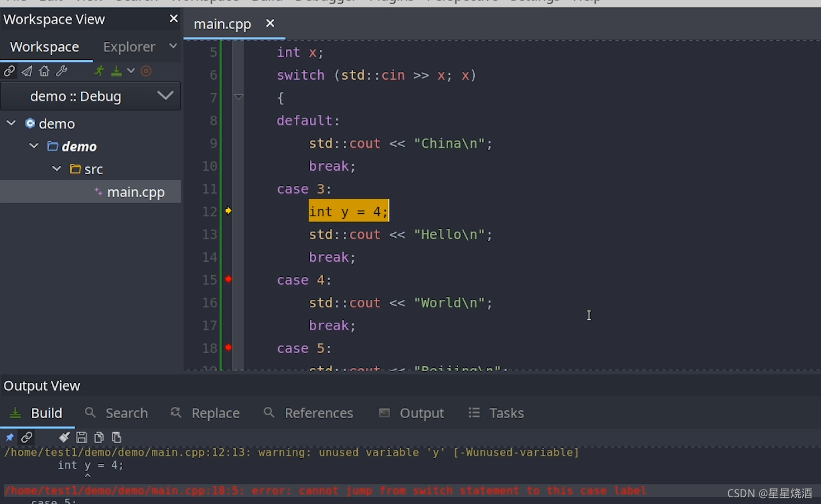Click the 'switch (std::cin >> x; x)' line
Viewport: 821px width, 504px height.
[377, 75]
